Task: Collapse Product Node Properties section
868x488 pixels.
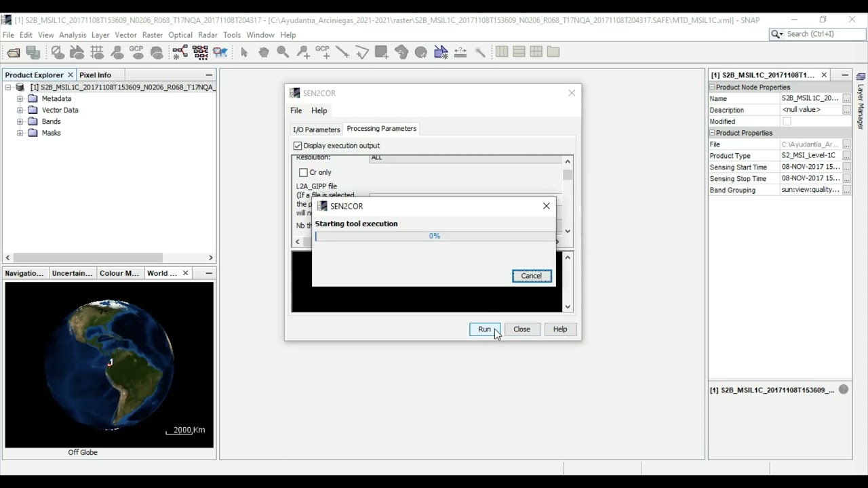Action: (712, 87)
